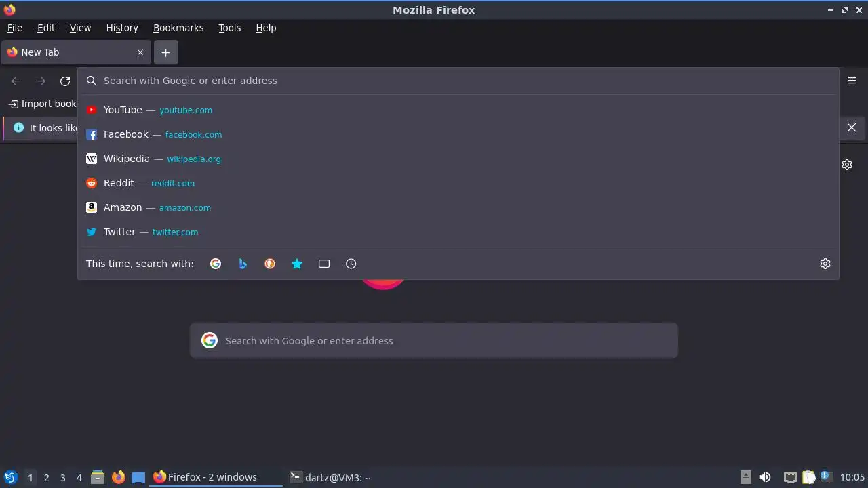Viewport: 868px width, 488px height.
Task: Go forward one page
Action: pyautogui.click(x=41, y=81)
